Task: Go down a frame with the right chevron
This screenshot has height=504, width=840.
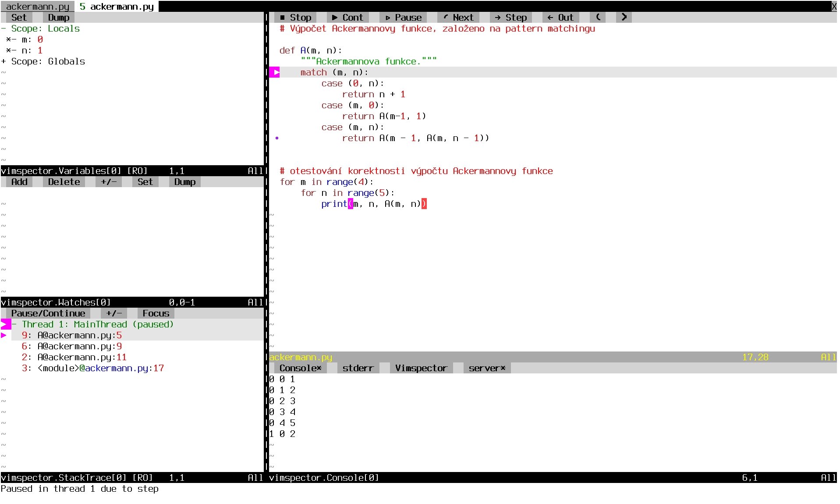Action: coord(624,18)
